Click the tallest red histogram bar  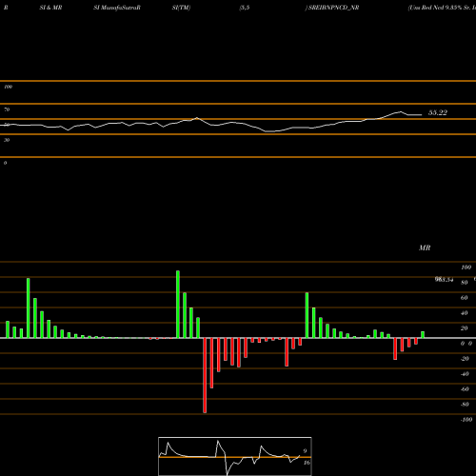click(205, 375)
